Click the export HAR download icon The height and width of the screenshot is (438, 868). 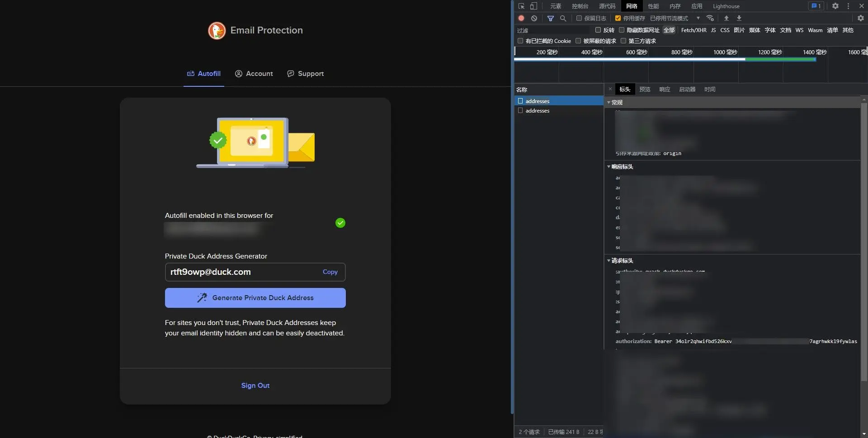(739, 18)
